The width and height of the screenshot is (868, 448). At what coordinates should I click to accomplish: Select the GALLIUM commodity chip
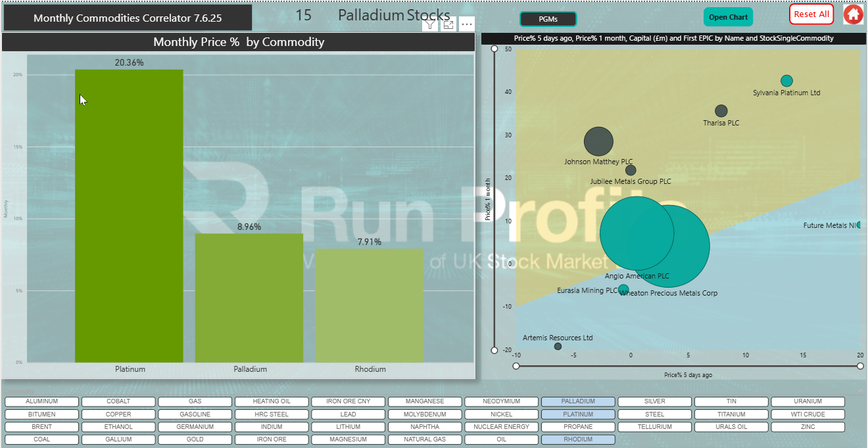coord(118,439)
